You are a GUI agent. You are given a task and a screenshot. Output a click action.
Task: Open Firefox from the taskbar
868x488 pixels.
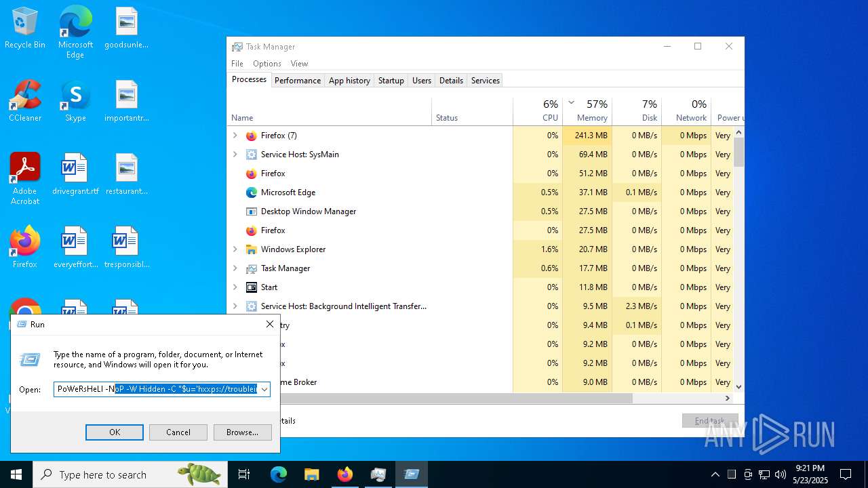tap(344, 474)
